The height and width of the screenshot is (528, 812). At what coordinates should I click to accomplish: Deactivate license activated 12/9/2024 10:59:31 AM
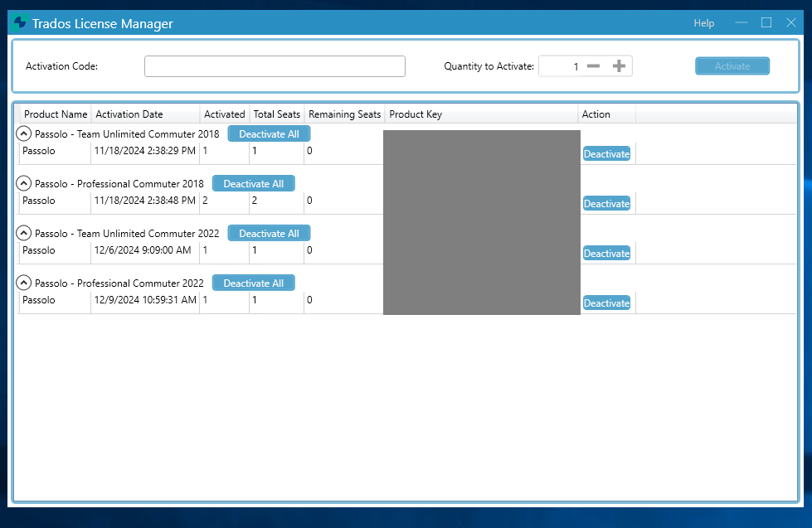(606, 303)
